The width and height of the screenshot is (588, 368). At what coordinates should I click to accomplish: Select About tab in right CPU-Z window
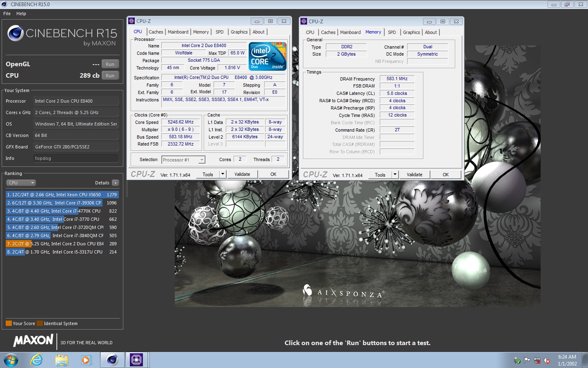[x=431, y=32]
